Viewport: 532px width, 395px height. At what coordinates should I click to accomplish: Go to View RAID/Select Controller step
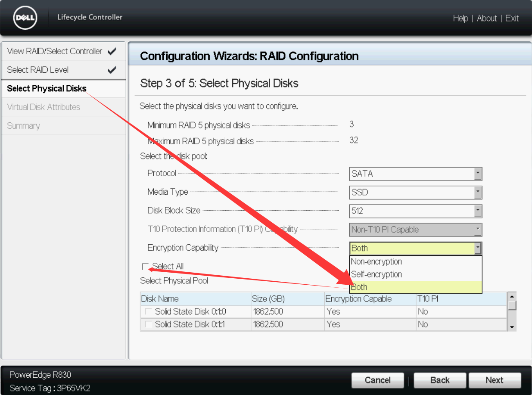(55, 51)
